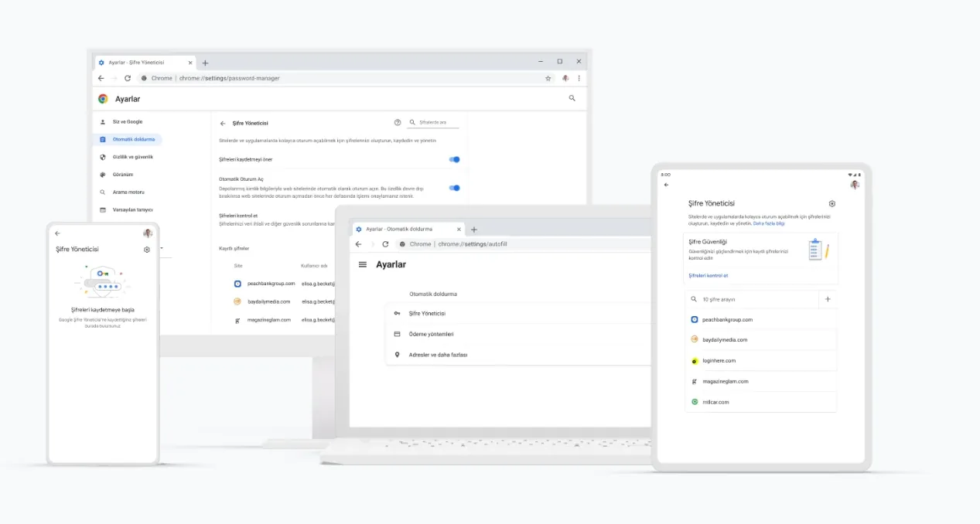Image resolution: width=980 pixels, height=524 pixels.
Task: Go back from Şifre Yöneticisi in desktop settings
Action: pyautogui.click(x=223, y=123)
